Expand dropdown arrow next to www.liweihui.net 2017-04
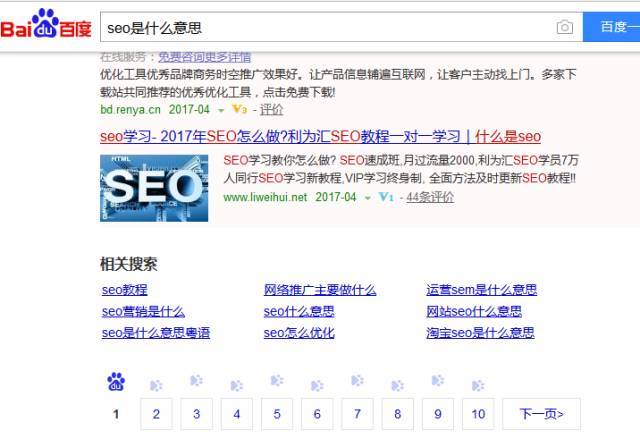The height and width of the screenshot is (439, 640). point(367,198)
